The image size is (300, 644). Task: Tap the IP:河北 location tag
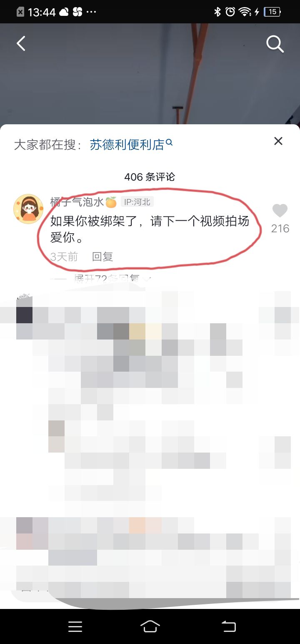[137, 202]
